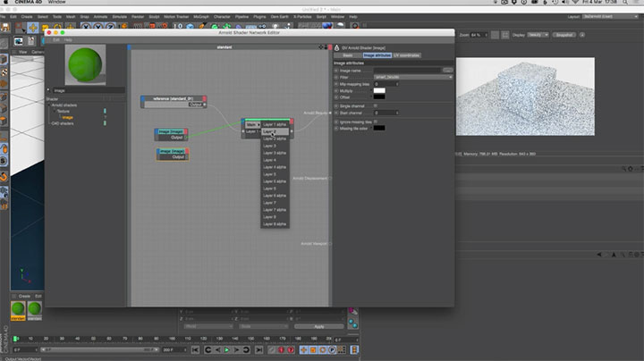Viewport: 644px width, 361px height.
Task: Toggle animation dot beside Offset
Action: click(x=336, y=97)
